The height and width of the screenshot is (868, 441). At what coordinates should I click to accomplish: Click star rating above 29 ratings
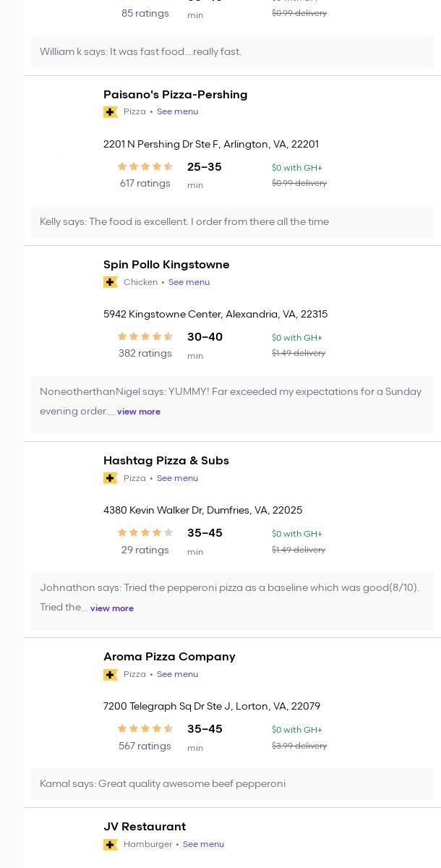(x=145, y=533)
